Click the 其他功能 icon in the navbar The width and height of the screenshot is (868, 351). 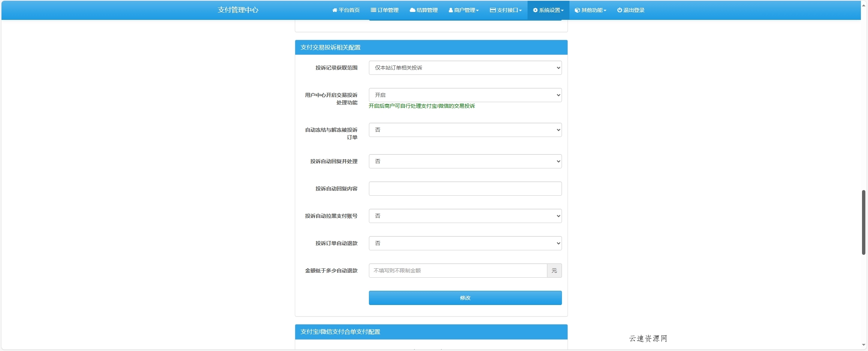pos(577,10)
